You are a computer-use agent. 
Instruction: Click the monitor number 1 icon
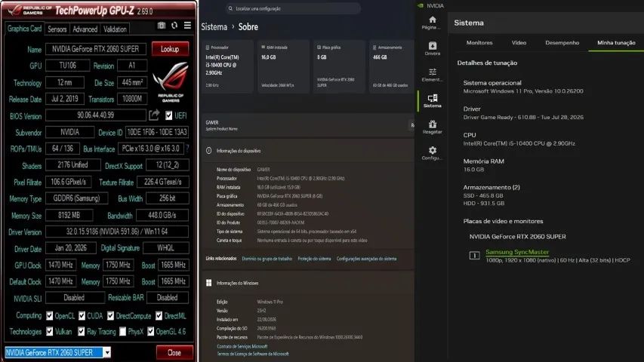pyautogui.click(x=474, y=256)
